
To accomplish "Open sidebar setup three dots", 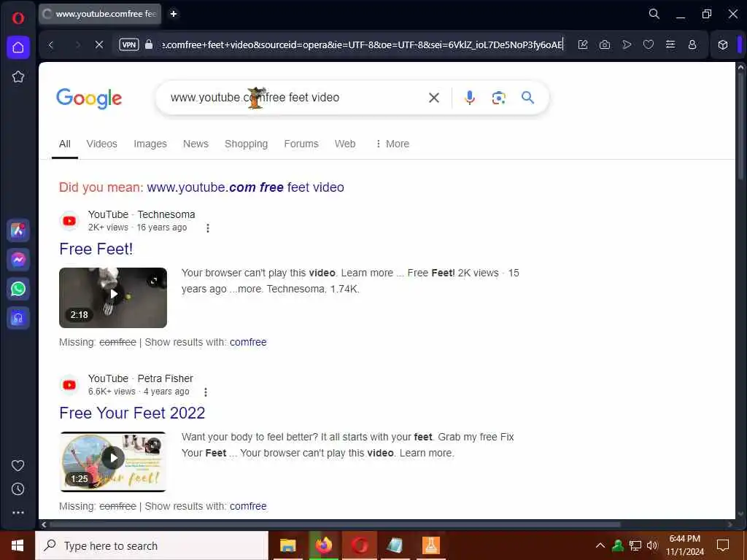I will [18, 513].
